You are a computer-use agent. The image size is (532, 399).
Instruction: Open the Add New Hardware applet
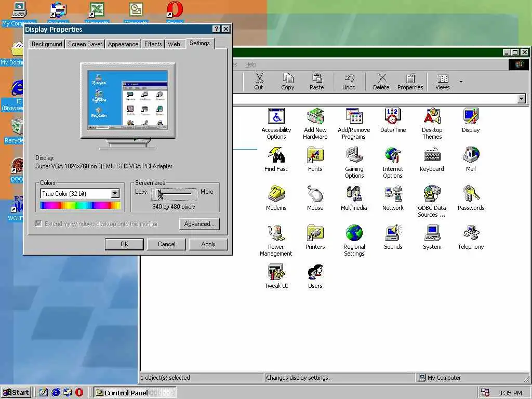[x=315, y=124]
